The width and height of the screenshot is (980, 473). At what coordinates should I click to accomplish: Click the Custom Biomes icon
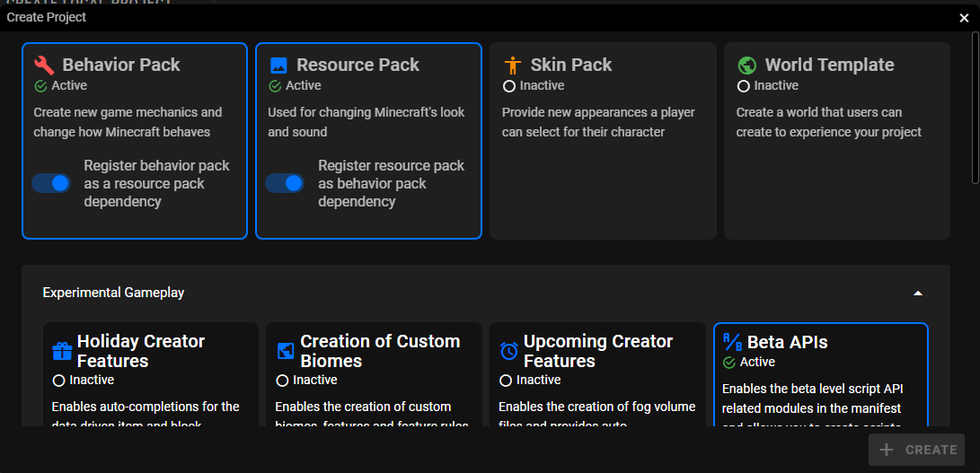tap(286, 351)
